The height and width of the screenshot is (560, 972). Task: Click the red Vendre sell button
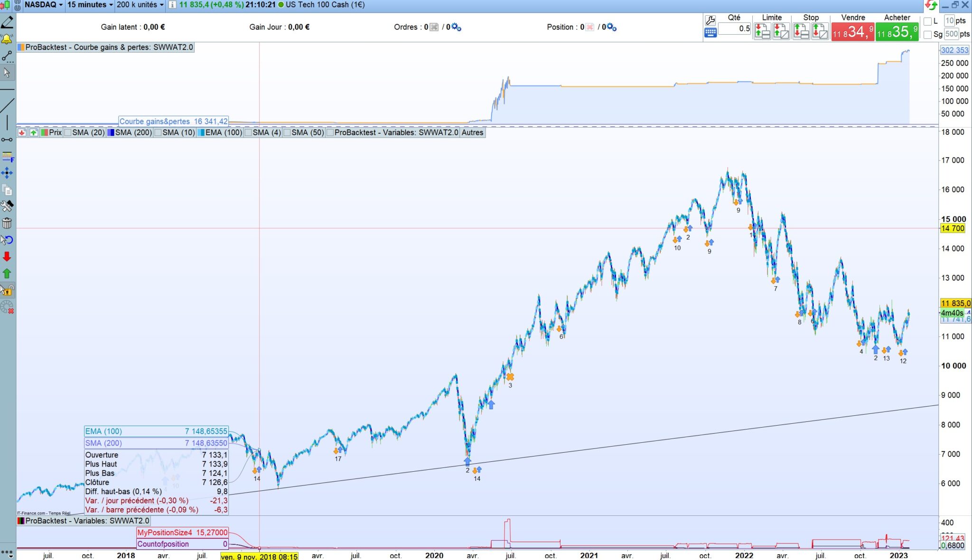[852, 32]
